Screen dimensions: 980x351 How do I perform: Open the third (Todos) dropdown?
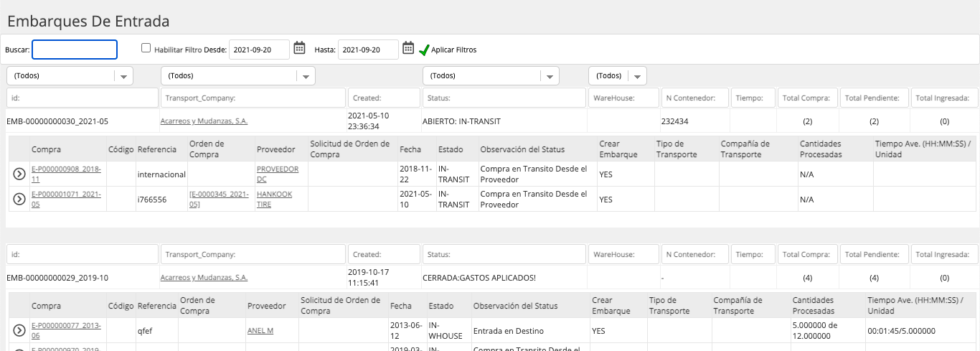(x=491, y=75)
